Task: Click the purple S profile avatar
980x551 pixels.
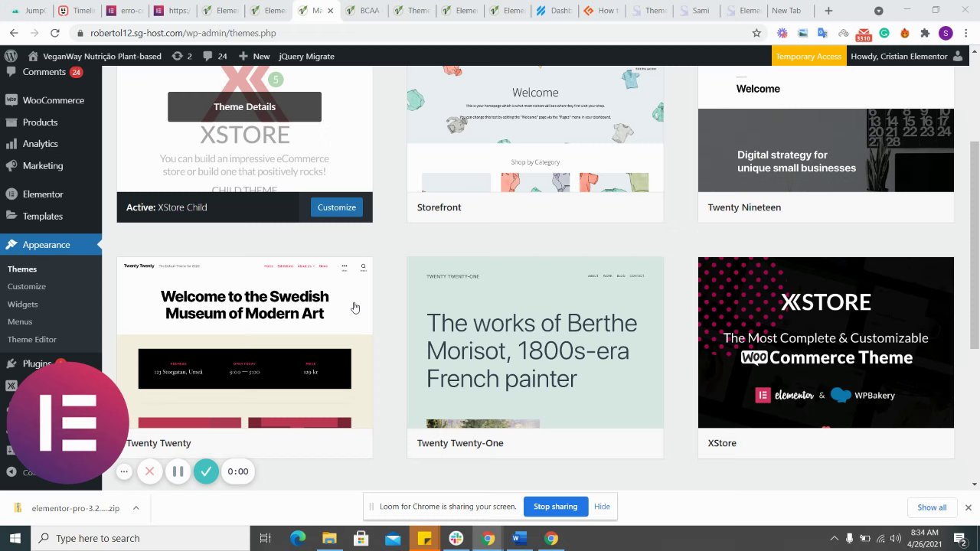Action: pyautogui.click(x=946, y=33)
